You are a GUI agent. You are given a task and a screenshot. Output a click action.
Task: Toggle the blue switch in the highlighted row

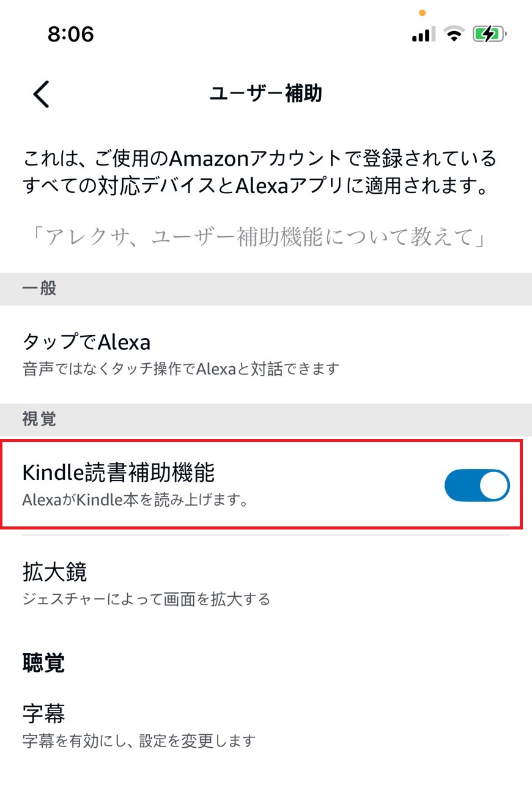[476, 485]
